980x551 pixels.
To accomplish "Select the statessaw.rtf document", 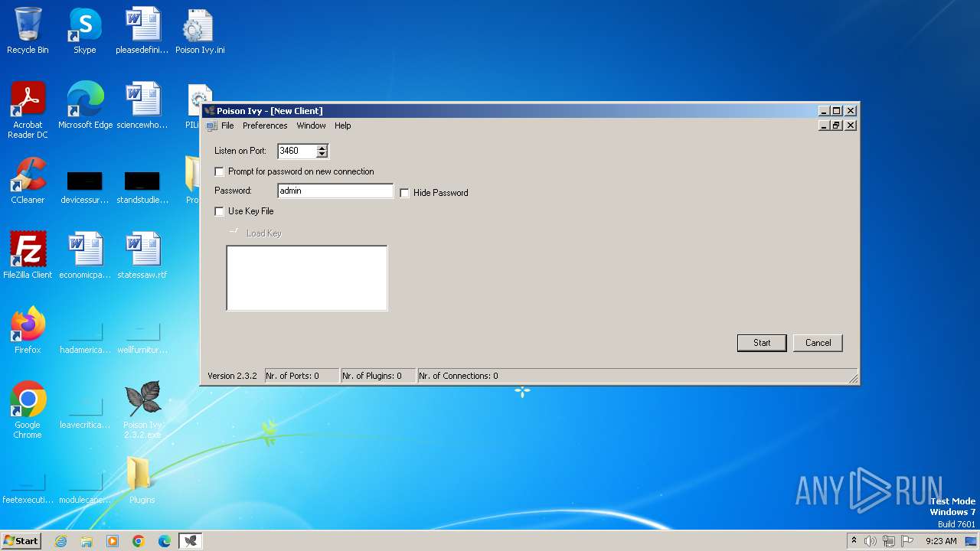I will click(x=142, y=255).
